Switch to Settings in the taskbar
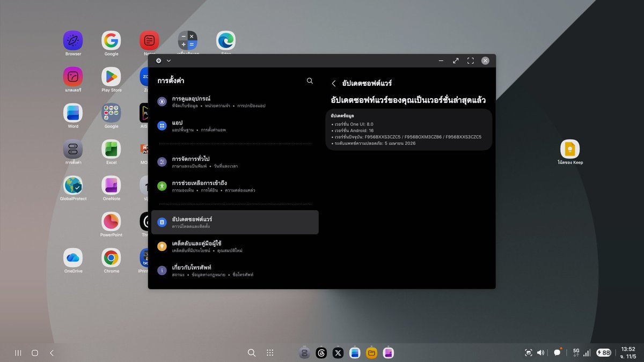The image size is (644, 362). pyautogui.click(x=305, y=353)
